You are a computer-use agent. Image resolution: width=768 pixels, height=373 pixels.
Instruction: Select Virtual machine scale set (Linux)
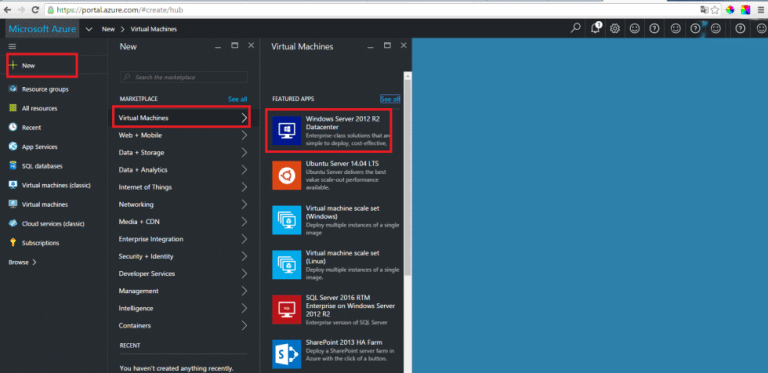coord(336,265)
